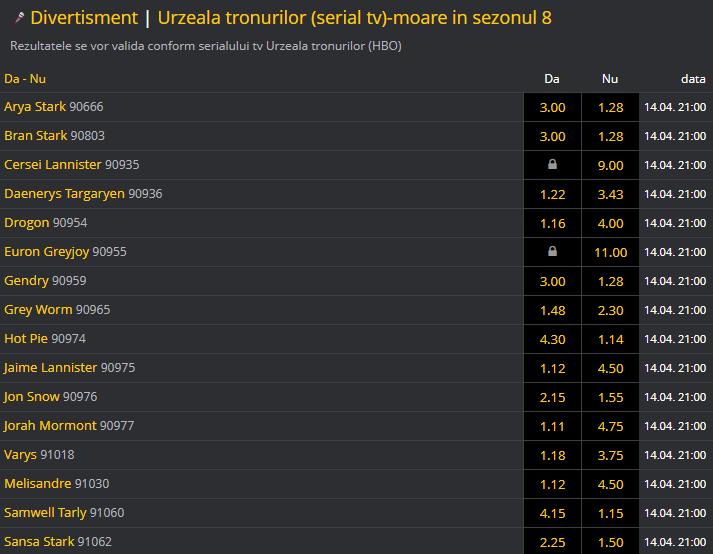713x554 pixels.
Task: Open the Sansa Stark event link
Action: tap(39, 542)
